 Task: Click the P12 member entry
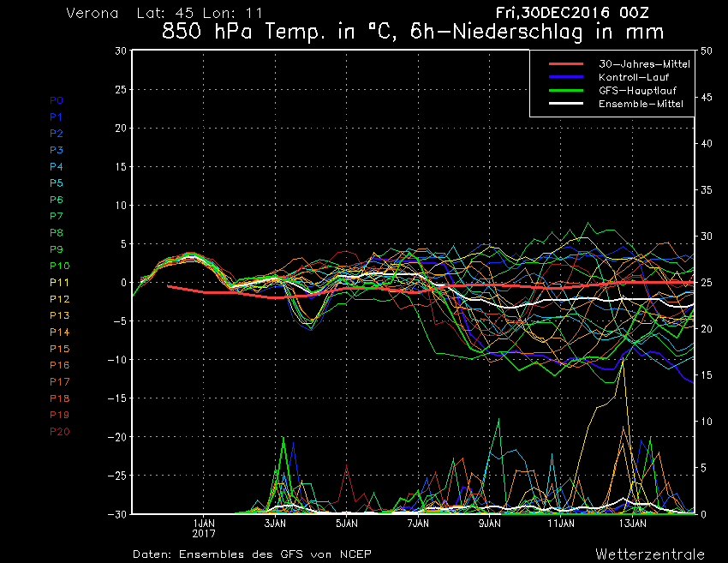tap(59, 299)
